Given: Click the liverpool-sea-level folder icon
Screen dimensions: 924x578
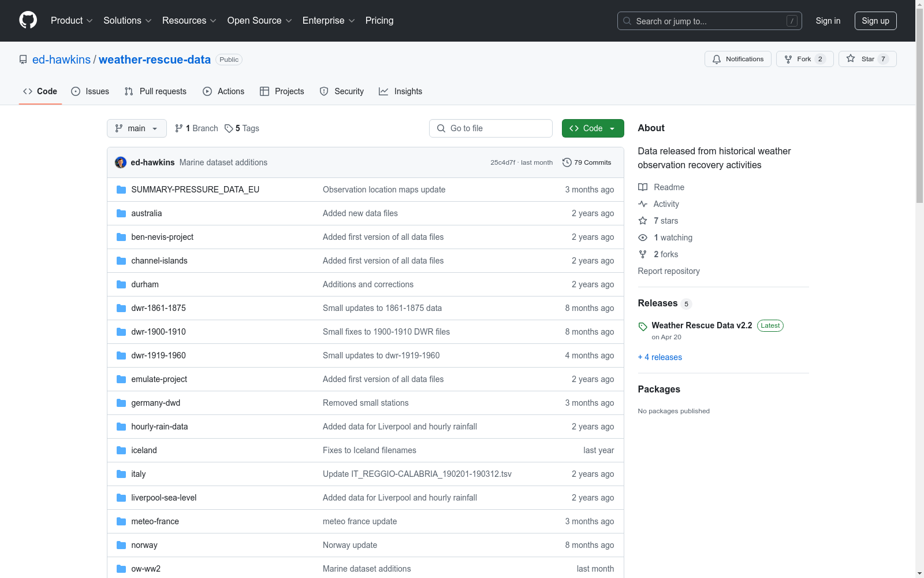Looking at the screenshot, I should click(121, 498).
